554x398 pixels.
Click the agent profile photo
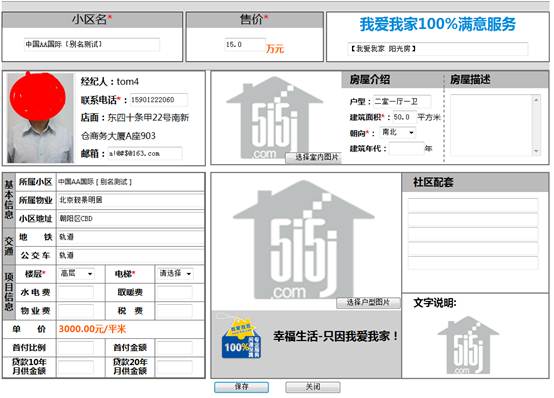coord(40,118)
